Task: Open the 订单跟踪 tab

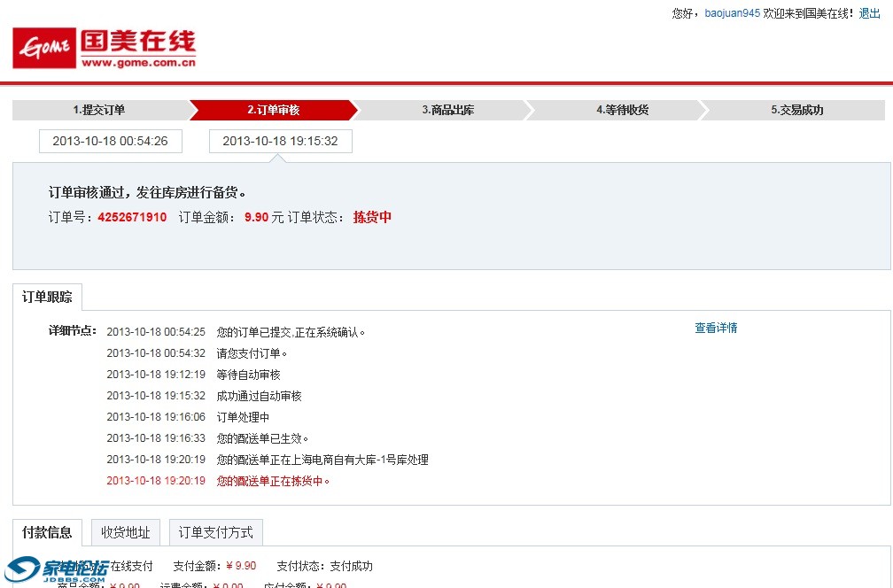Action: click(47, 298)
